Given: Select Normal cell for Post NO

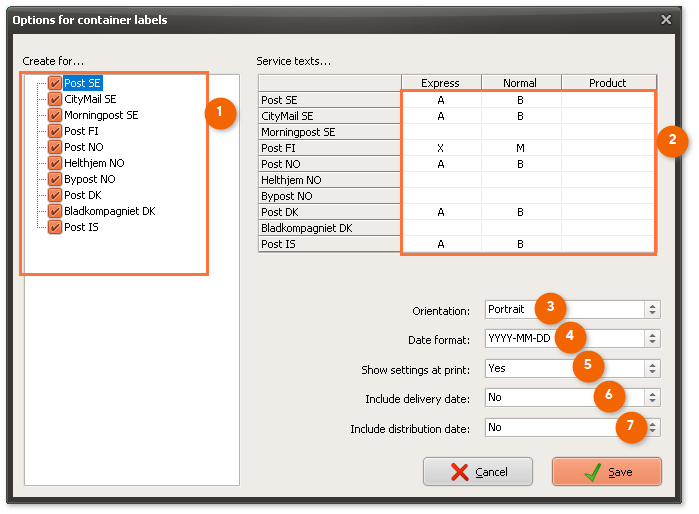Looking at the screenshot, I should coord(521,164).
